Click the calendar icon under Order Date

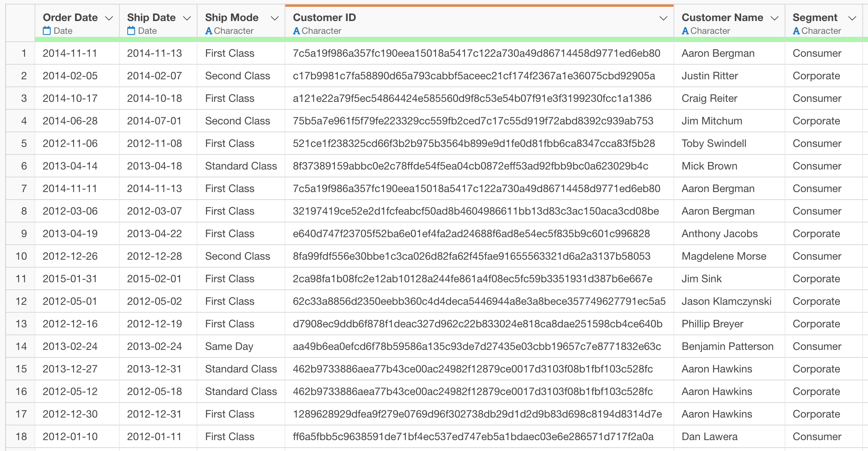(x=47, y=31)
